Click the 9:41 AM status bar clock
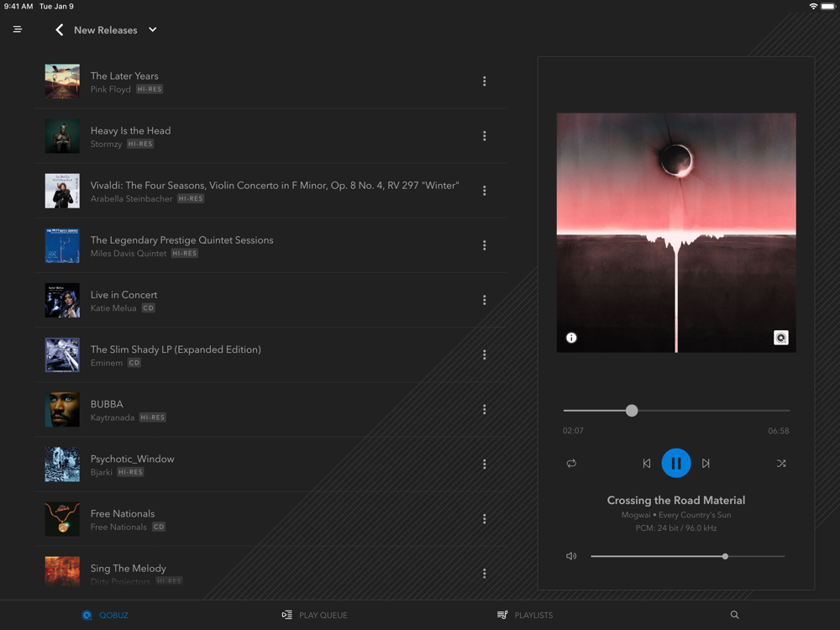The height and width of the screenshot is (630, 840). point(18,7)
